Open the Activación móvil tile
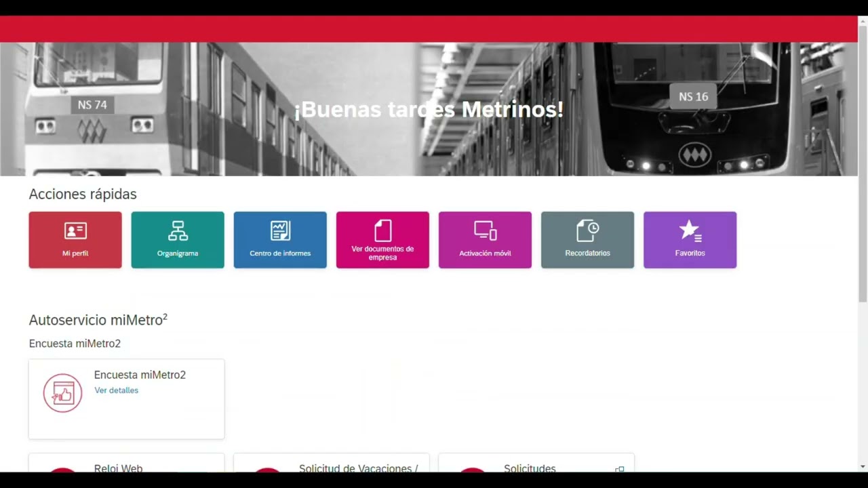868x488 pixels. 485,240
